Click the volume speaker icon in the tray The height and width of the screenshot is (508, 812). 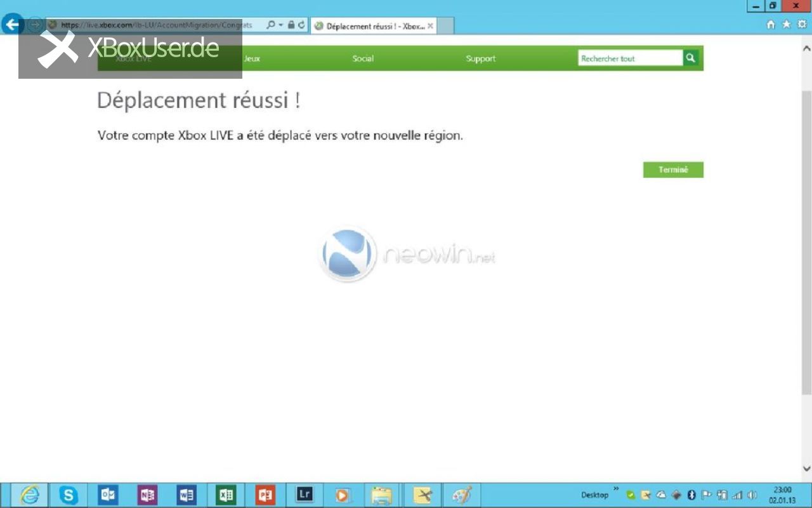tap(752, 495)
